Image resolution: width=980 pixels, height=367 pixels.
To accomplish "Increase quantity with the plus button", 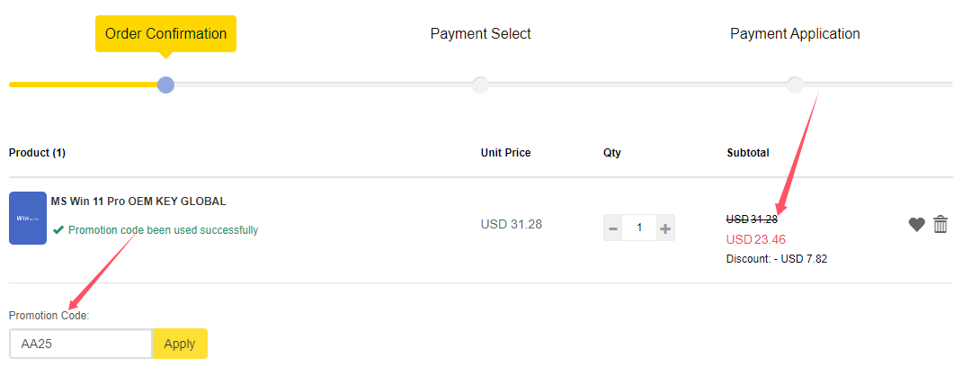I will point(665,228).
